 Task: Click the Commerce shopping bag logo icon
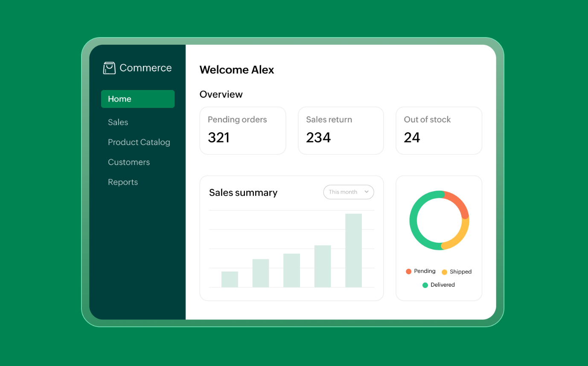pyautogui.click(x=109, y=68)
